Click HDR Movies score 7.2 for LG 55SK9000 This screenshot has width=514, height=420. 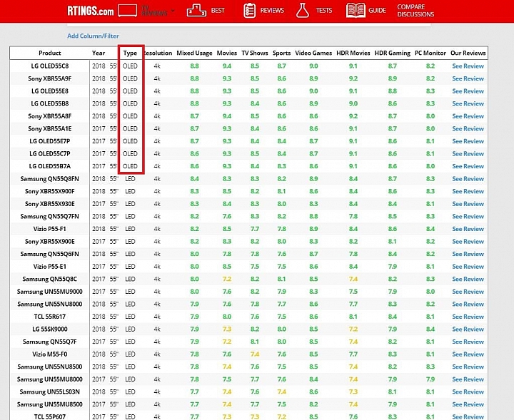point(353,329)
